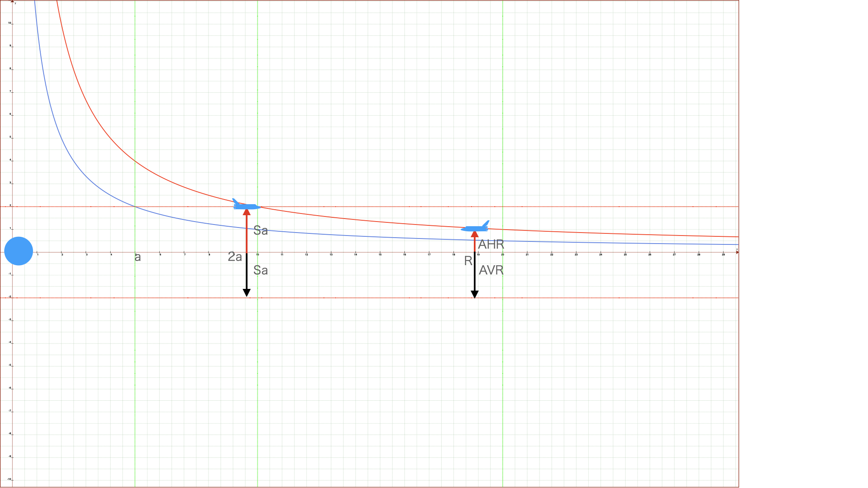Click the AHR text label
The height and width of the screenshot is (488, 868).
tap(491, 244)
